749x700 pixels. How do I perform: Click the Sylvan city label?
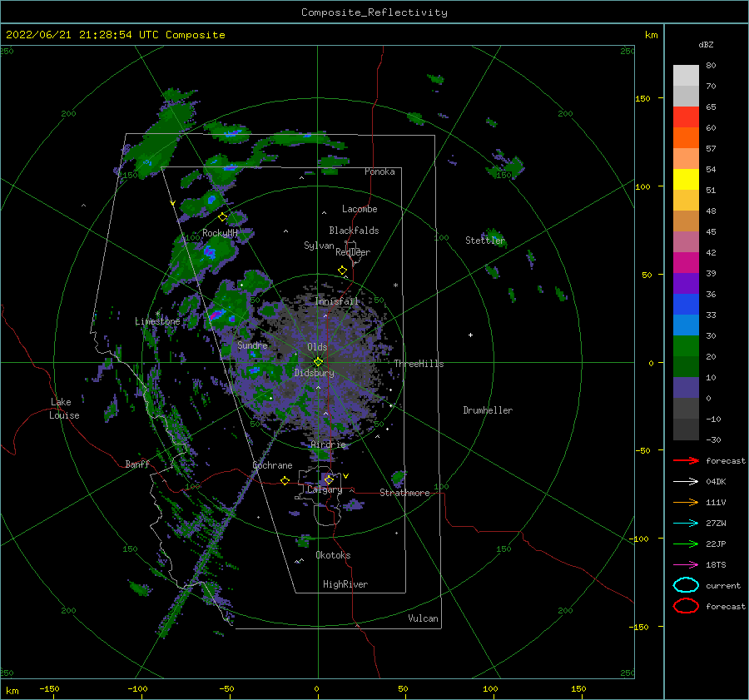coord(319,246)
